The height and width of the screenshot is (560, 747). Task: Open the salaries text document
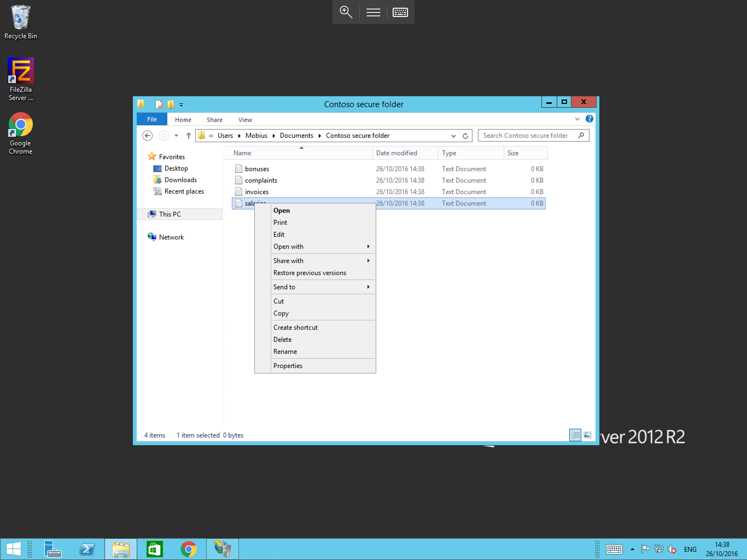[282, 210]
